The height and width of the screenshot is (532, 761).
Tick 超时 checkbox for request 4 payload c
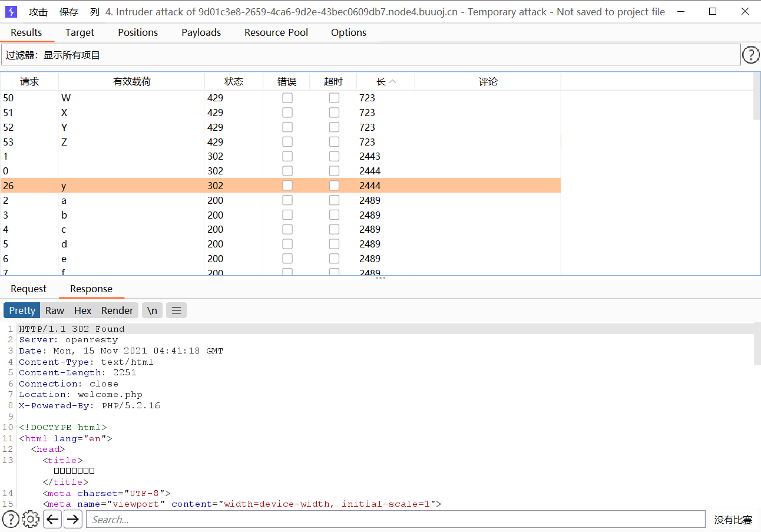point(334,229)
